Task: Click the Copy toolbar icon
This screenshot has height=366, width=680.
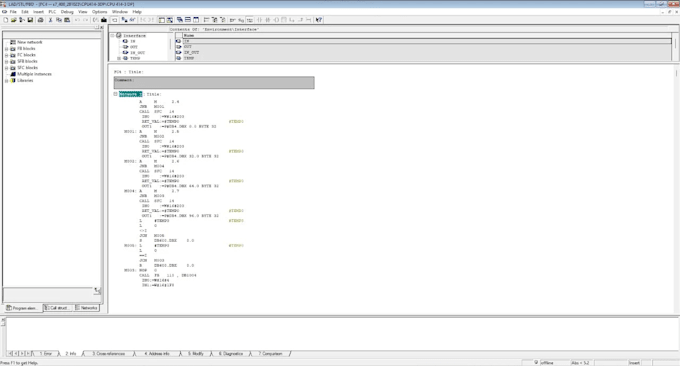Action: click(59, 20)
